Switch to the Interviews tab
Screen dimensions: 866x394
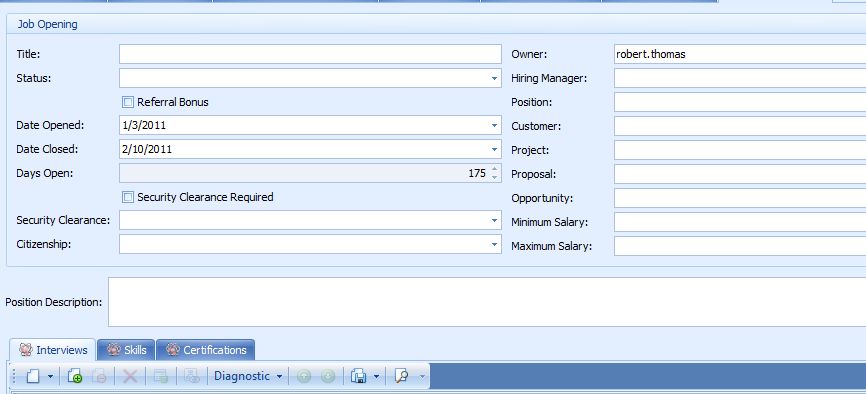click(x=53, y=350)
